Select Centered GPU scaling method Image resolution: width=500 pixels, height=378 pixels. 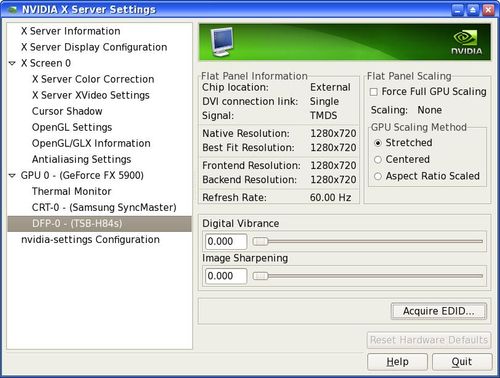click(378, 160)
